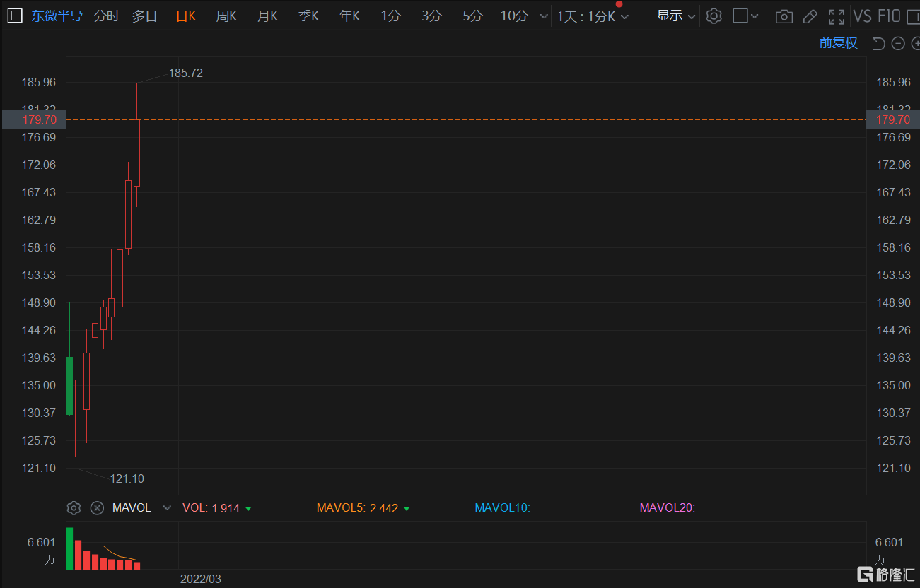This screenshot has height=588, width=920.
Task: Click the undo/reset arrow near 前复权
Action: (878, 43)
